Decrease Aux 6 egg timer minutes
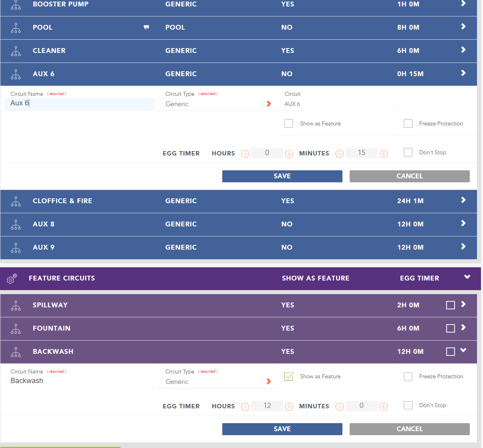 [340, 154]
